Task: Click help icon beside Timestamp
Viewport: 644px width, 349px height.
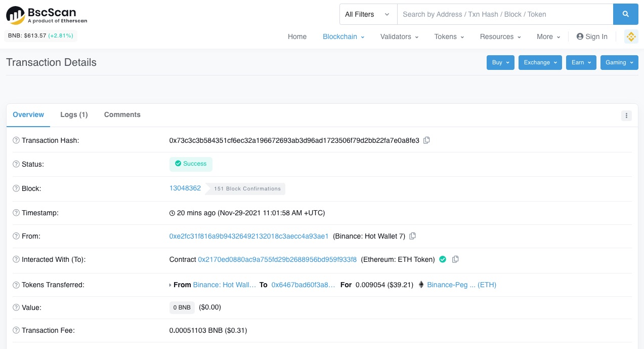Action: (16, 213)
